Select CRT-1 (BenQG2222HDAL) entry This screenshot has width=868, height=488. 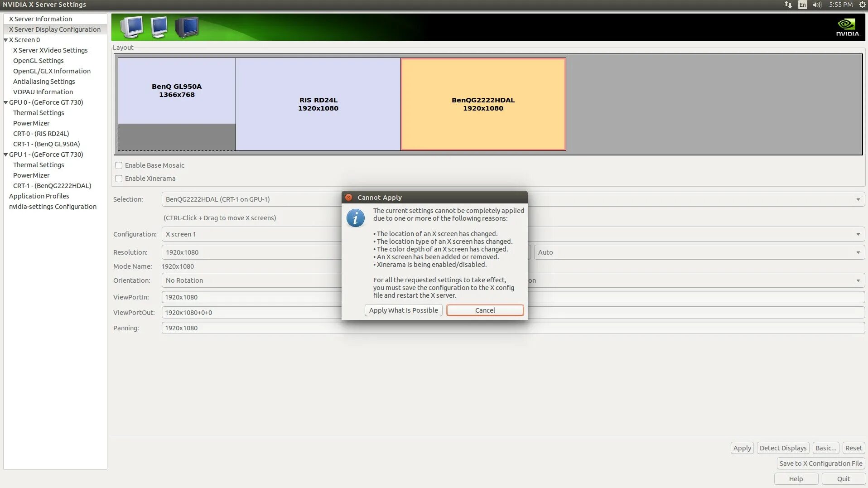coord(52,186)
